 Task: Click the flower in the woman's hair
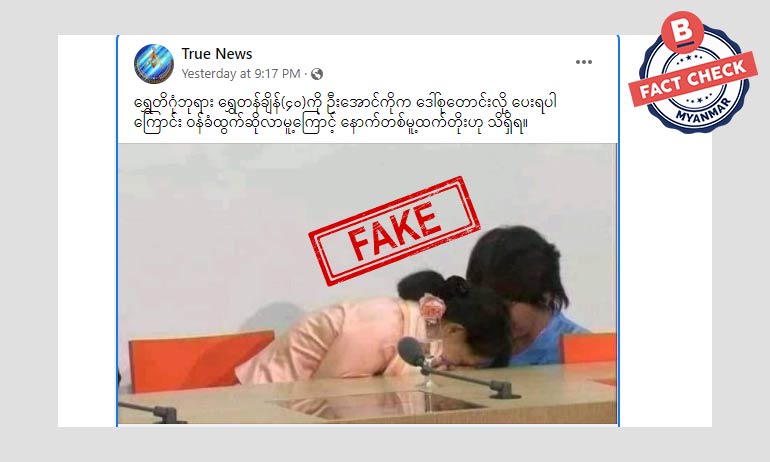point(432,307)
